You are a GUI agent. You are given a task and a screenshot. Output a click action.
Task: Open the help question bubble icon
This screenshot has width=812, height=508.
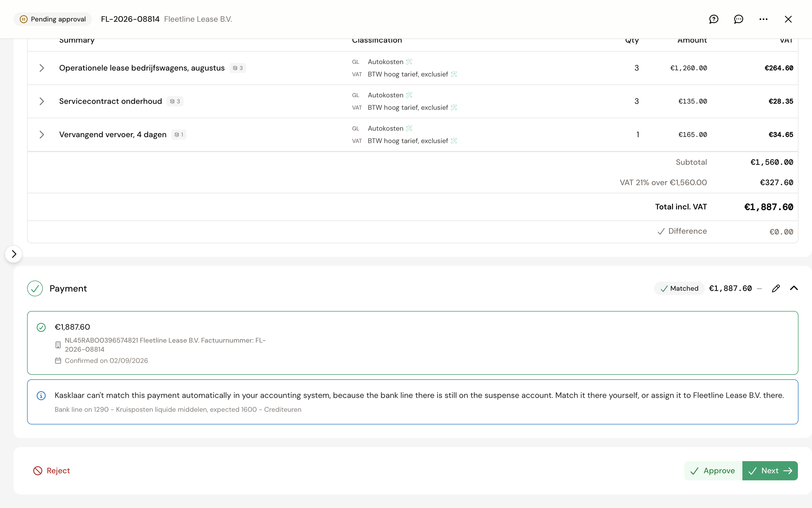click(714, 19)
